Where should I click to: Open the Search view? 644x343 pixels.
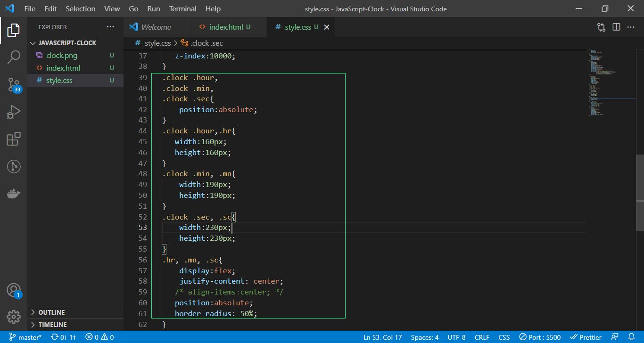click(13, 57)
